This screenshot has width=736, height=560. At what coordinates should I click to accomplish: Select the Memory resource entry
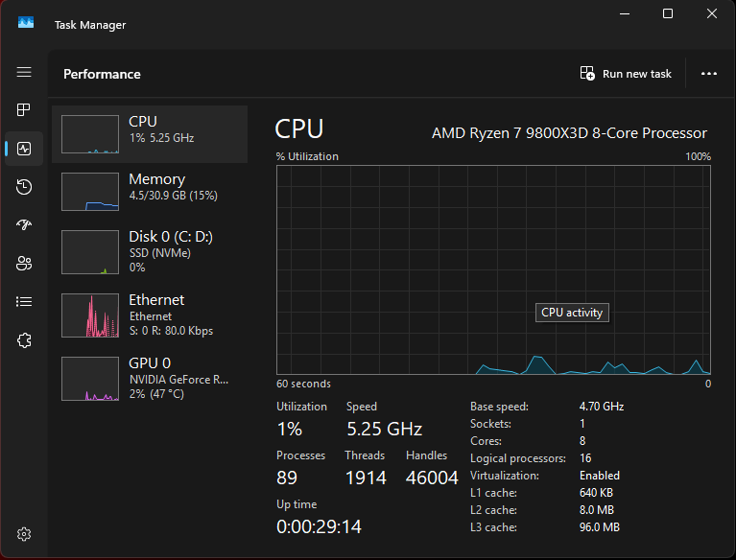coord(150,192)
